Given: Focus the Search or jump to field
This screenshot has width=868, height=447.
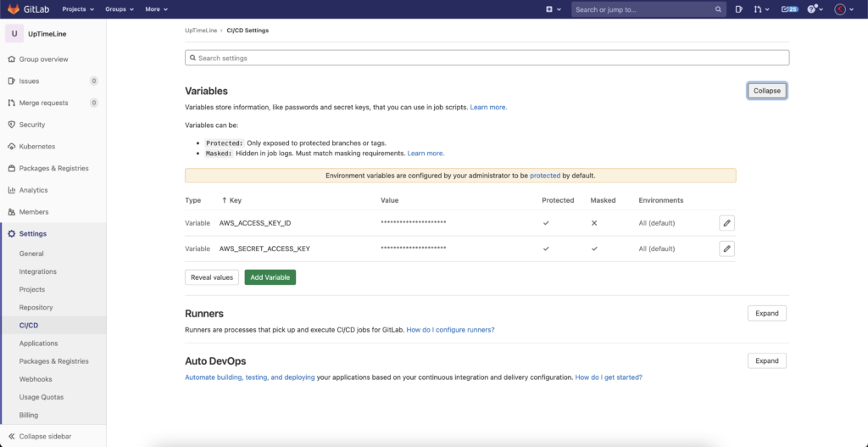Looking at the screenshot, I should tap(648, 9).
